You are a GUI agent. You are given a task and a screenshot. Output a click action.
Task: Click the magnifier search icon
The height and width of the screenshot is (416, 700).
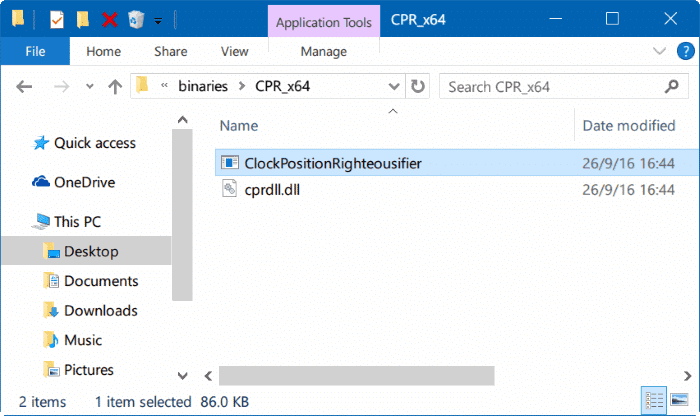click(x=671, y=86)
